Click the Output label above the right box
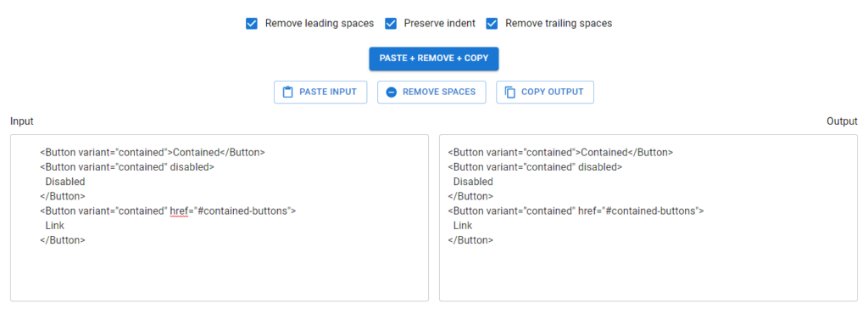 pyautogui.click(x=842, y=121)
